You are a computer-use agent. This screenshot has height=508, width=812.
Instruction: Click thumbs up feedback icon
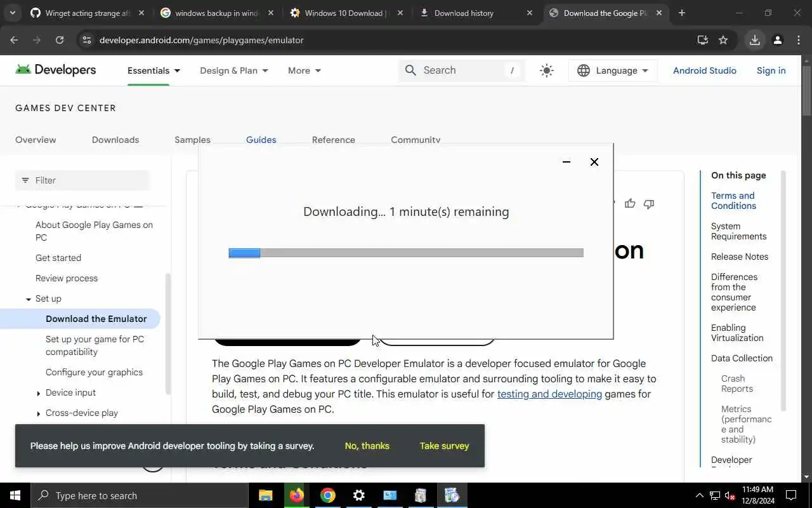click(x=630, y=204)
